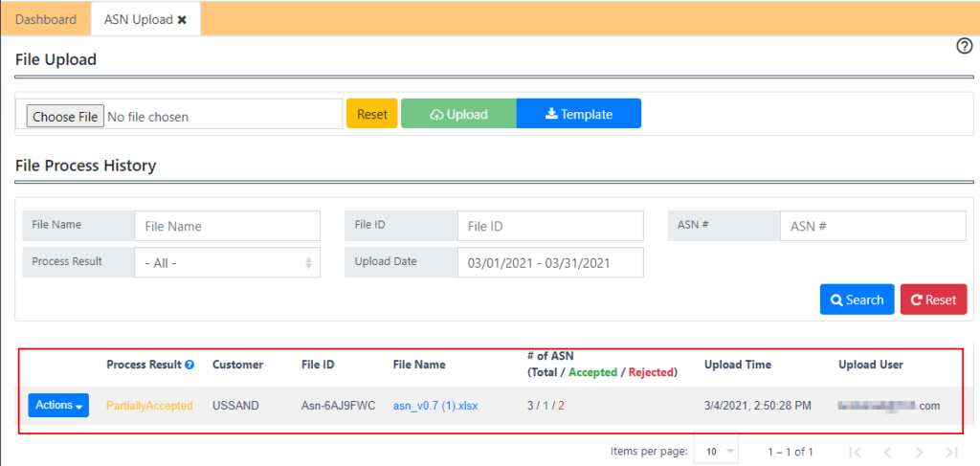Click the Customer column header
Image resolution: width=980 pixels, height=466 pixels.
(x=237, y=365)
